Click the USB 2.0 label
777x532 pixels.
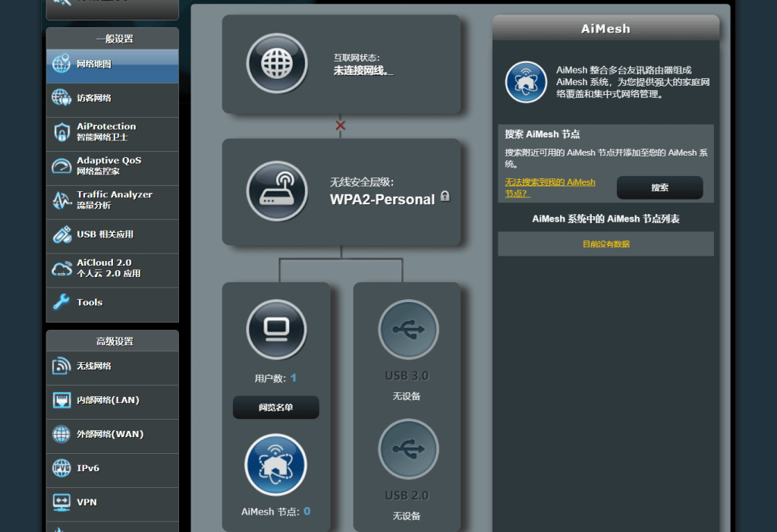pos(407,496)
